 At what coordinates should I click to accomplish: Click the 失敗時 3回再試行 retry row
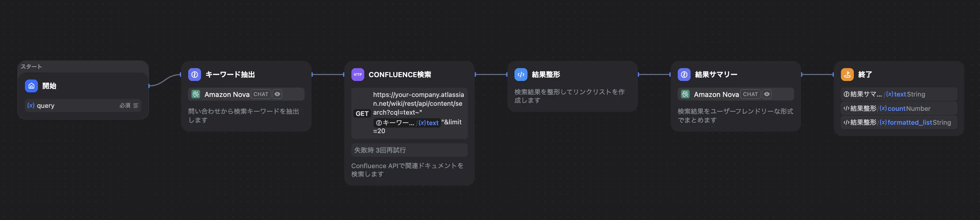click(409, 150)
